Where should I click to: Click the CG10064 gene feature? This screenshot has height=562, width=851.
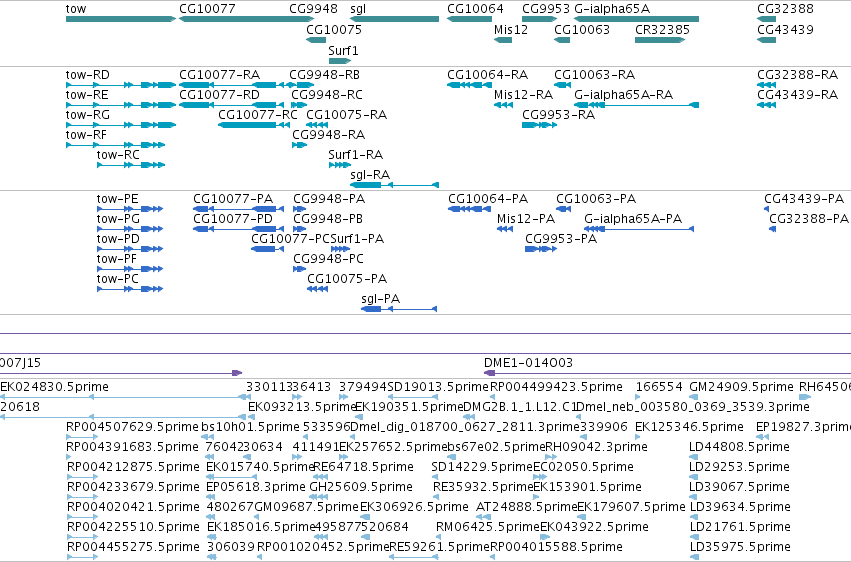pyautogui.click(x=469, y=19)
